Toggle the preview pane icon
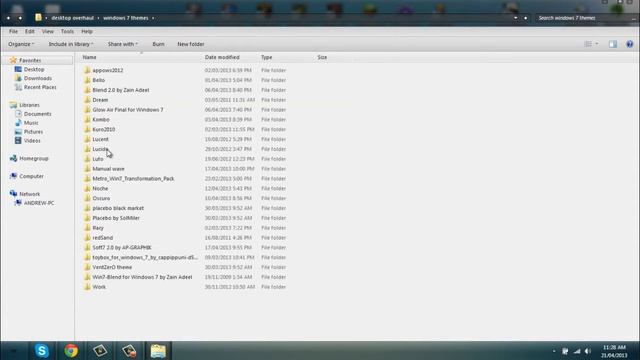The height and width of the screenshot is (360, 640). point(613,44)
